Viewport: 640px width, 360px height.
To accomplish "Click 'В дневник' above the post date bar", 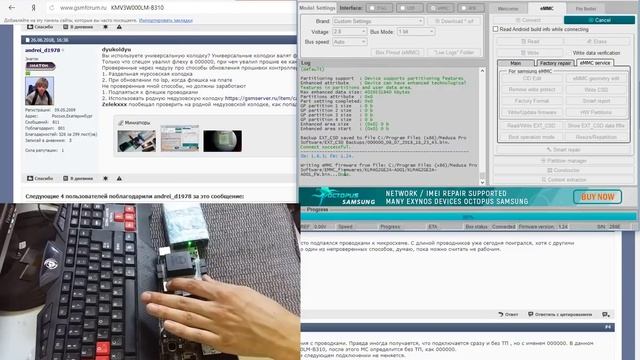I will pos(78,27).
